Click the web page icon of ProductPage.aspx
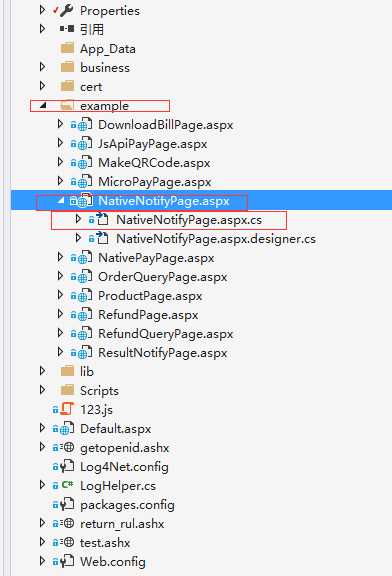 point(85,296)
